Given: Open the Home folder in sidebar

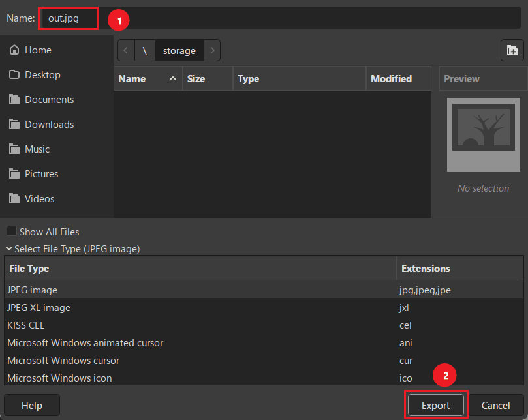Looking at the screenshot, I should [x=38, y=50].
